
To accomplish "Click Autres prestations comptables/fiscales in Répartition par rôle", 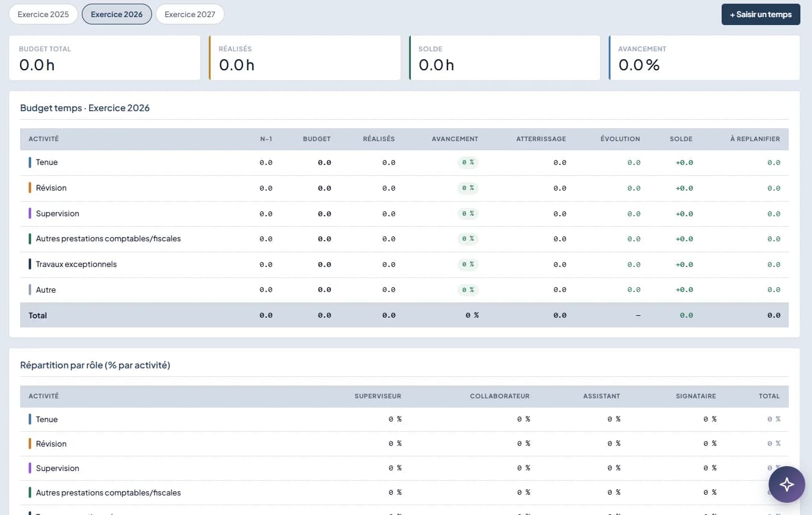I will click(x=108, y=492).
